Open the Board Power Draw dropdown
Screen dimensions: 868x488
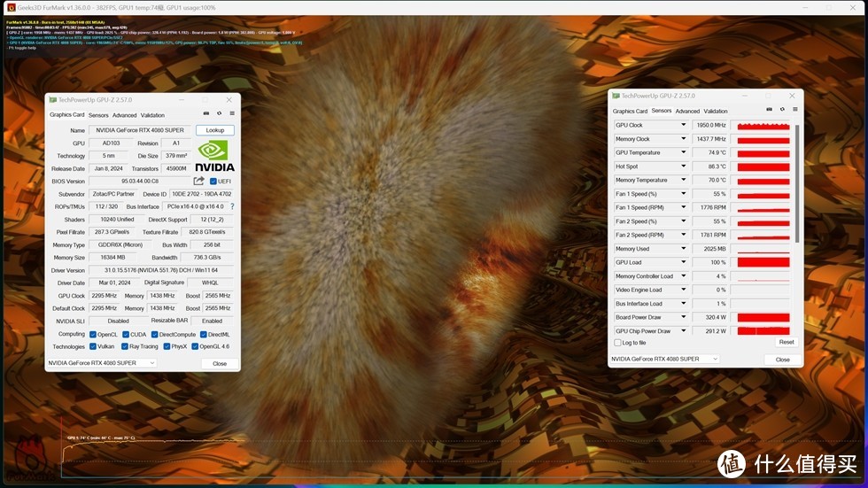683,317
